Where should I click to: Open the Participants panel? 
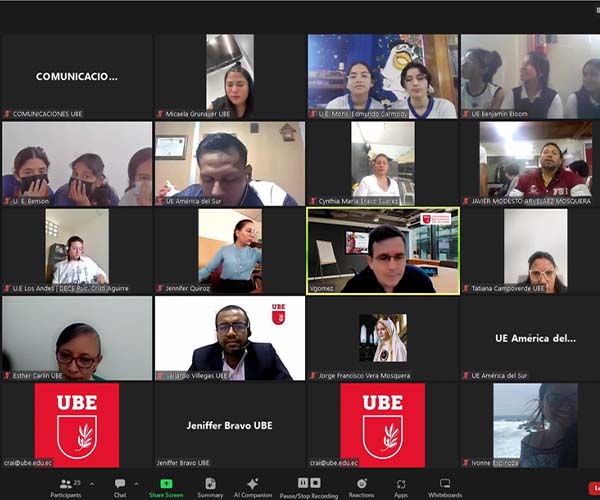click(66, 488)
